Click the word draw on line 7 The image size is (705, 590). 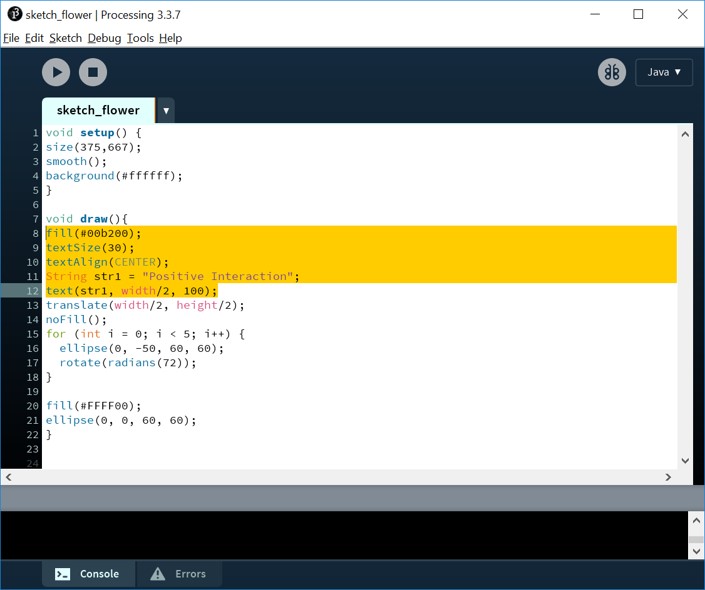[x=94, y=219]
